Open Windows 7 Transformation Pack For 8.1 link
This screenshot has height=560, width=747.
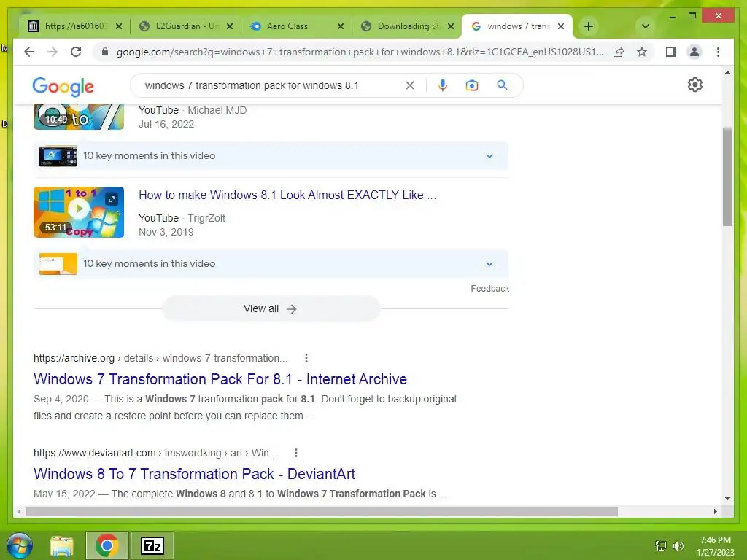click(220, 379)
